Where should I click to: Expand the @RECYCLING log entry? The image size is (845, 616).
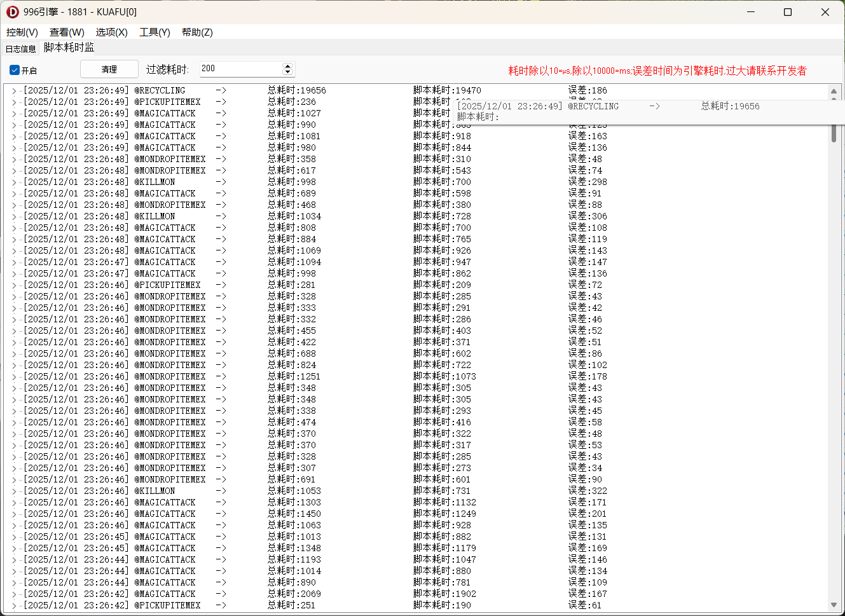(x=14, y=91)
